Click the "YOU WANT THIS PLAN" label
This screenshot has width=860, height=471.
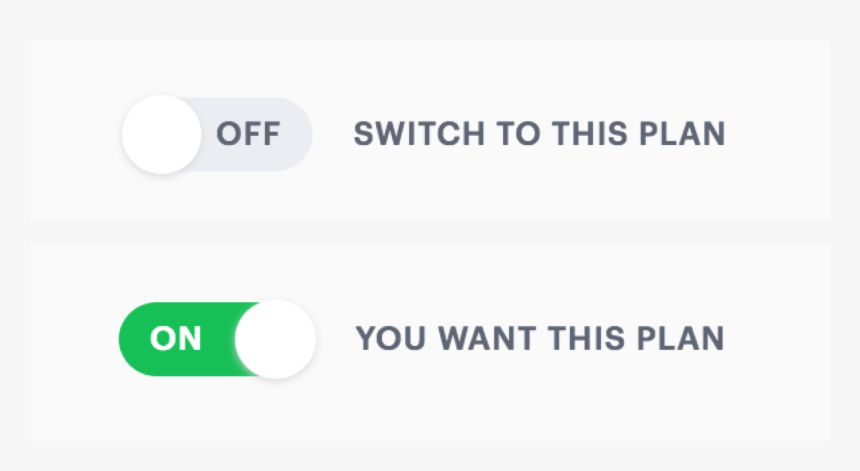coord(539,339)
